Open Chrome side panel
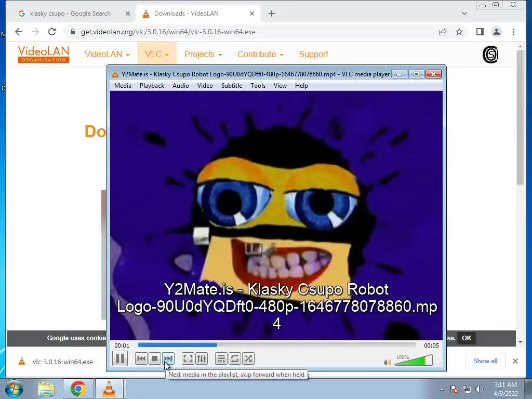Screen dimensions: 532x399 (x=480, y=32)
